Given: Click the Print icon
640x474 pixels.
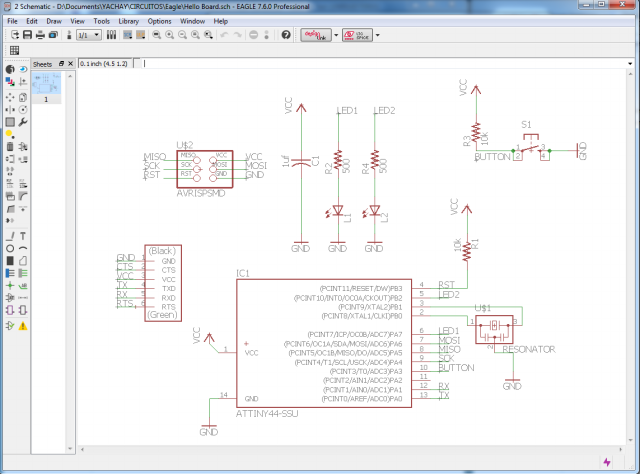Looking at the screenshot, I should (x=40, y=35).
